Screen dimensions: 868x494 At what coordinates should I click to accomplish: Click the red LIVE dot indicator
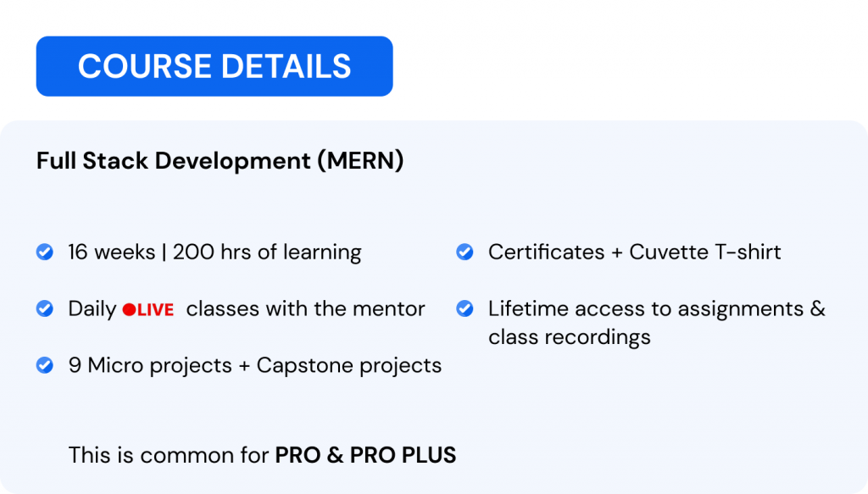129,310
